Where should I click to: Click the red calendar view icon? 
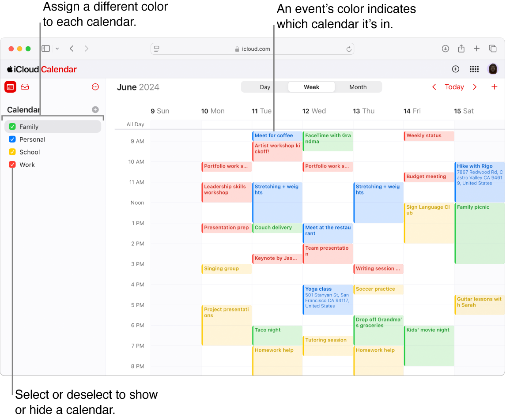(10, 87)
